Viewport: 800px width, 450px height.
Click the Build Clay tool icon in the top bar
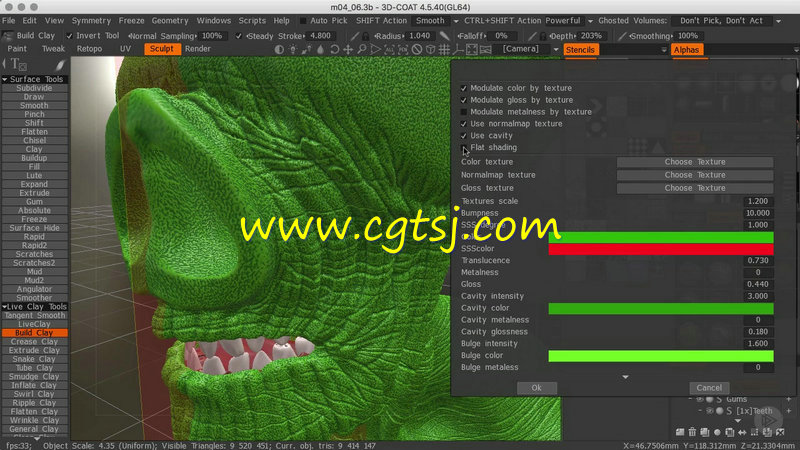tap(8, 36)
